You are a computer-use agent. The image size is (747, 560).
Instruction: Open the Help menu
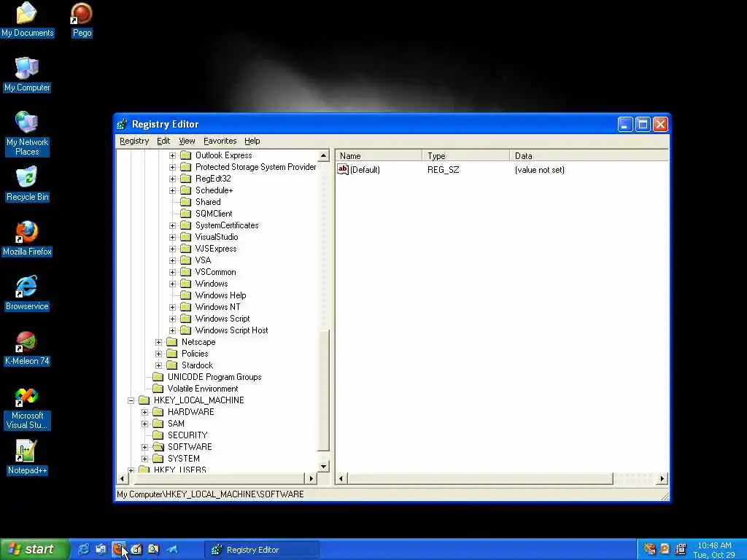252,141
